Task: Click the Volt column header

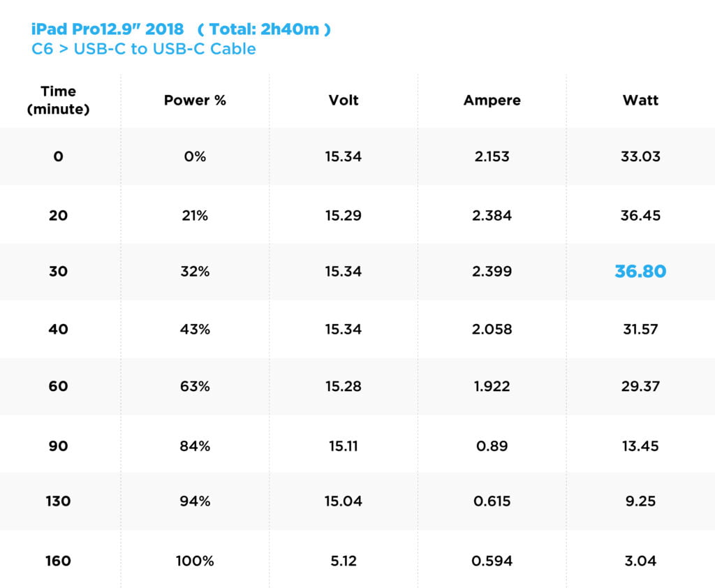Action: [343, 101]
